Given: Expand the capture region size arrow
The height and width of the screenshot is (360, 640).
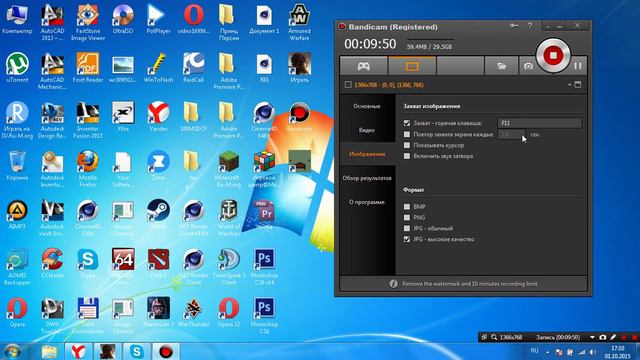Looking at the screenshot, I should [x=569, y=84].
